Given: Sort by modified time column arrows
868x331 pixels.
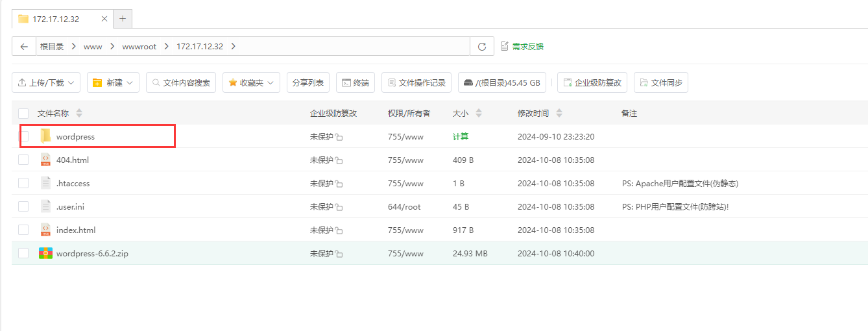Looking at the screenshot, I should pyautogui.click(x=559, y=113).
